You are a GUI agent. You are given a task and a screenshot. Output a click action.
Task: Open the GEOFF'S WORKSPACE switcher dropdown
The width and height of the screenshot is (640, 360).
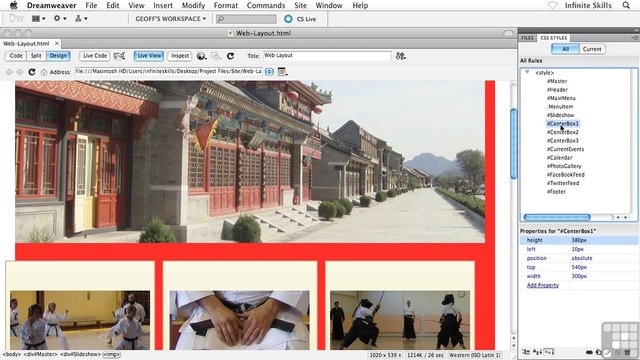(x=170, y=19)
